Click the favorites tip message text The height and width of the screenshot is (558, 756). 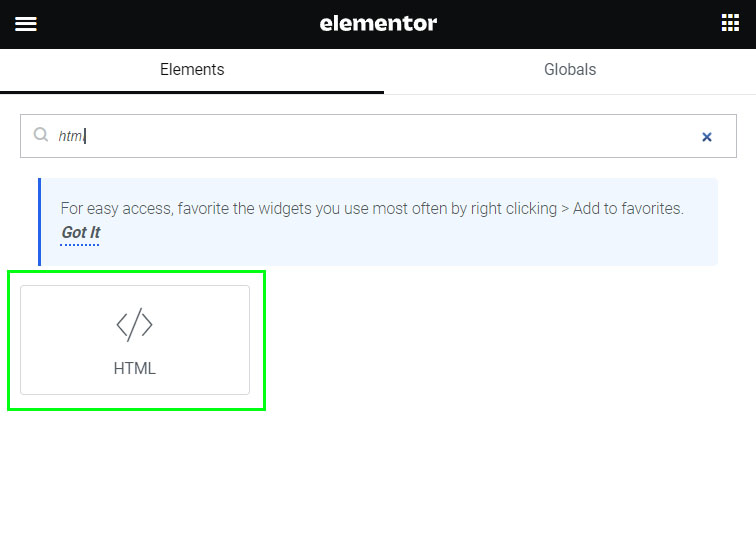(x=372, y=209)
